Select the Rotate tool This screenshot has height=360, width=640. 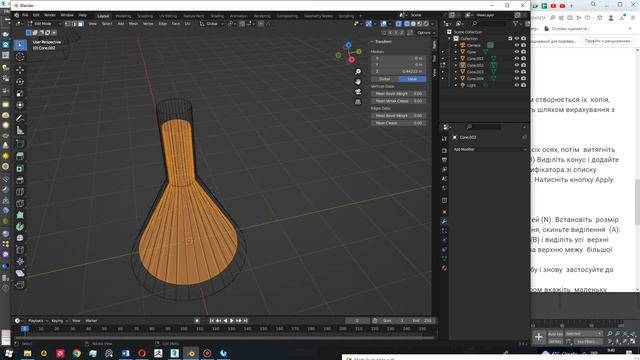click(20, 82)
